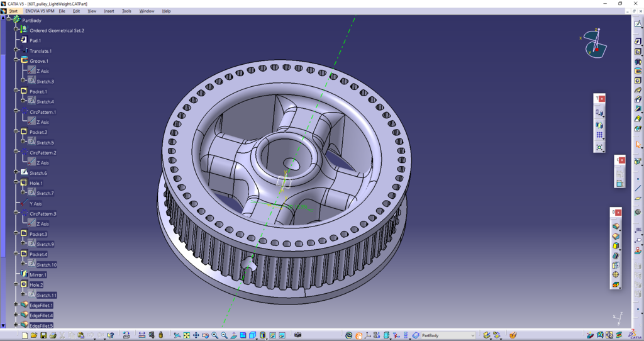Select Hole.1 in the tree

click(x=36, y=183)
